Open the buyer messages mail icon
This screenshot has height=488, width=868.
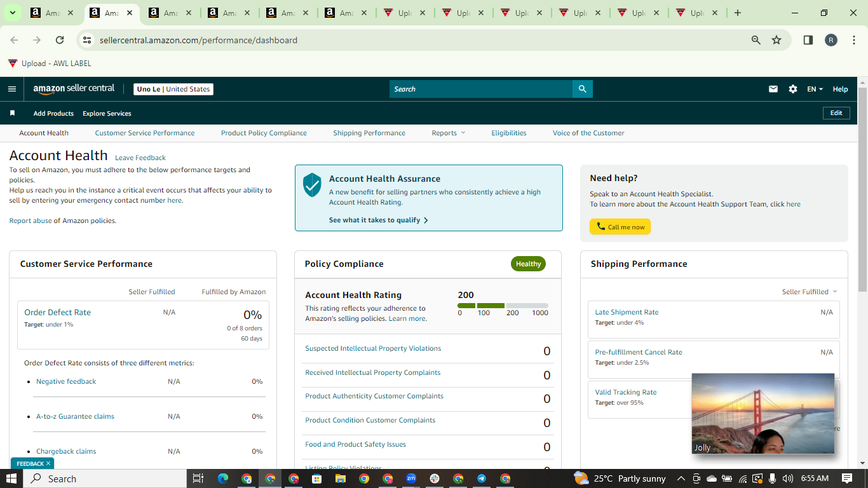click(x=773, y=89)
